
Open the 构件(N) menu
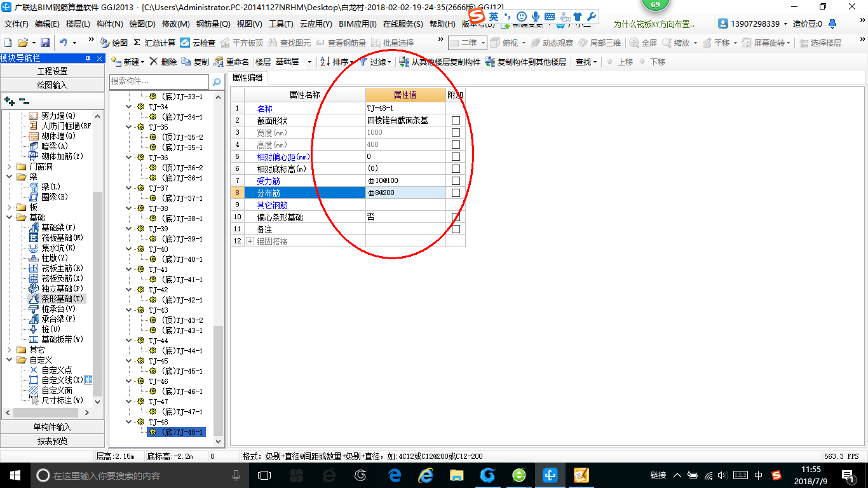coord(110,24)
